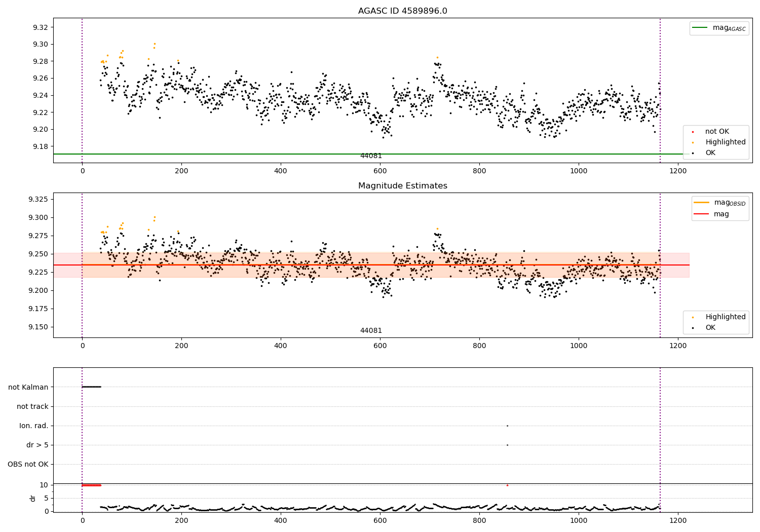This screenshot has width=760, height=532.
Task: Click the 9.32 y-axis tick label
Action: tap(40, 27)
